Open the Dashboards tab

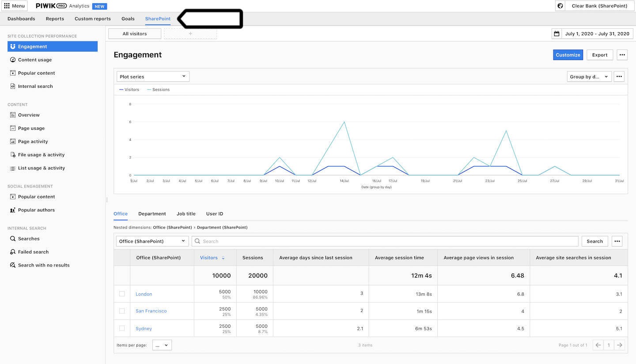pyautogui.click(x=21, y=19)
